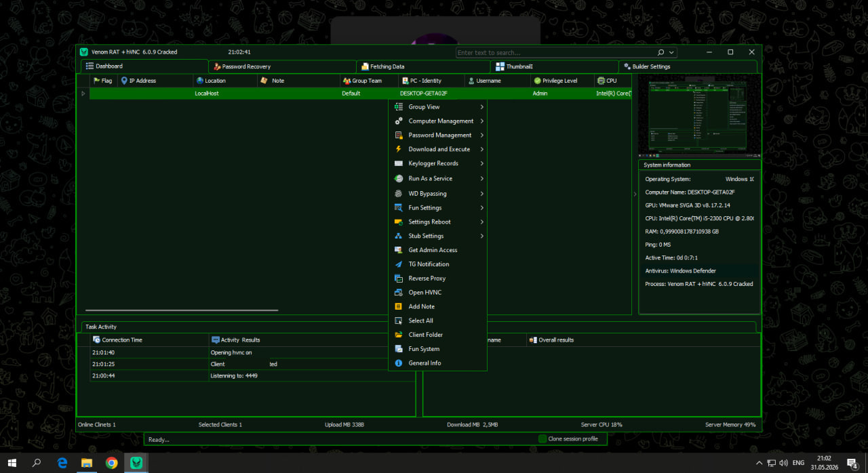Sort by the Username column header
Screen dimensions: 868x473
tap(498, 81)
